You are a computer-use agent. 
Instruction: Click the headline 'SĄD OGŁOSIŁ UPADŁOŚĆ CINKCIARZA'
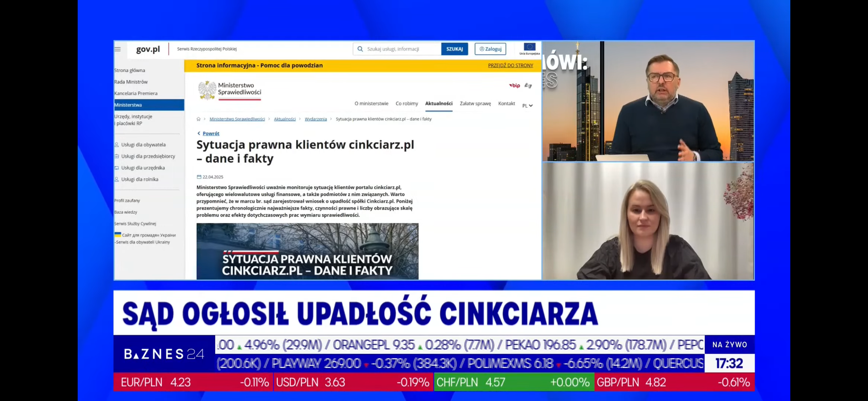pyautogui.click(x=360, y=313)
